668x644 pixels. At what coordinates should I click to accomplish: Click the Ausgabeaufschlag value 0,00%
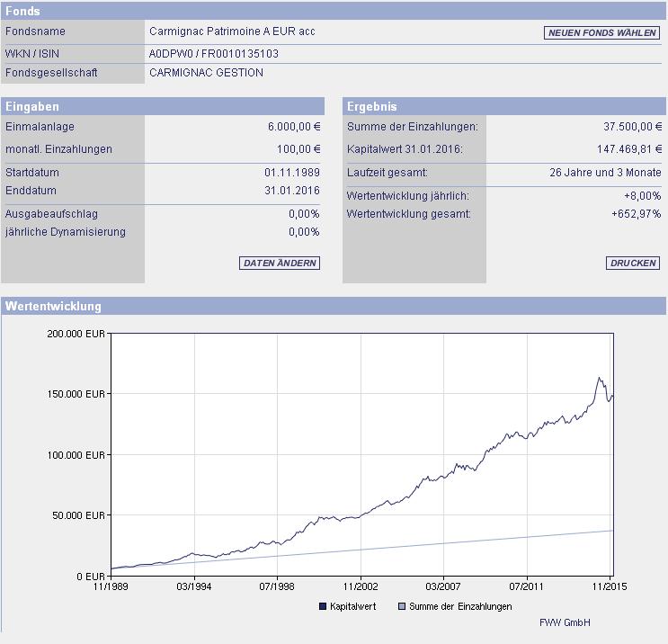click(x=304, y=213)
